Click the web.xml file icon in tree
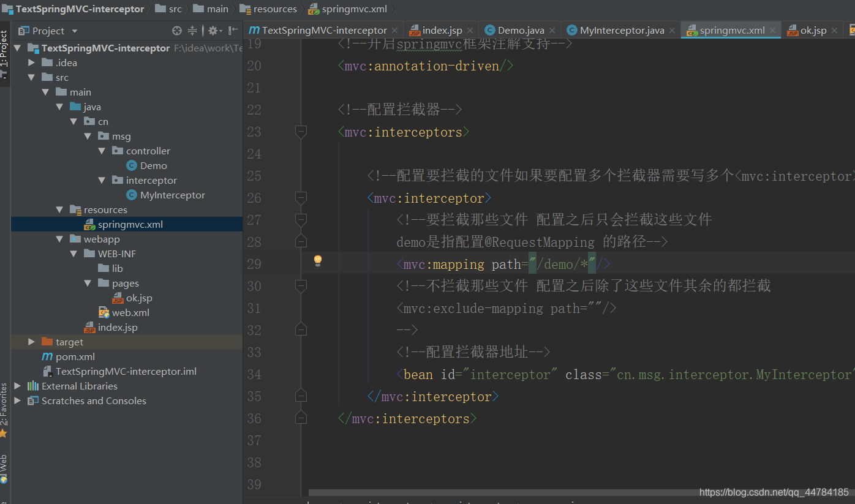This screenshot has height=504, width=855. point(104,312)
